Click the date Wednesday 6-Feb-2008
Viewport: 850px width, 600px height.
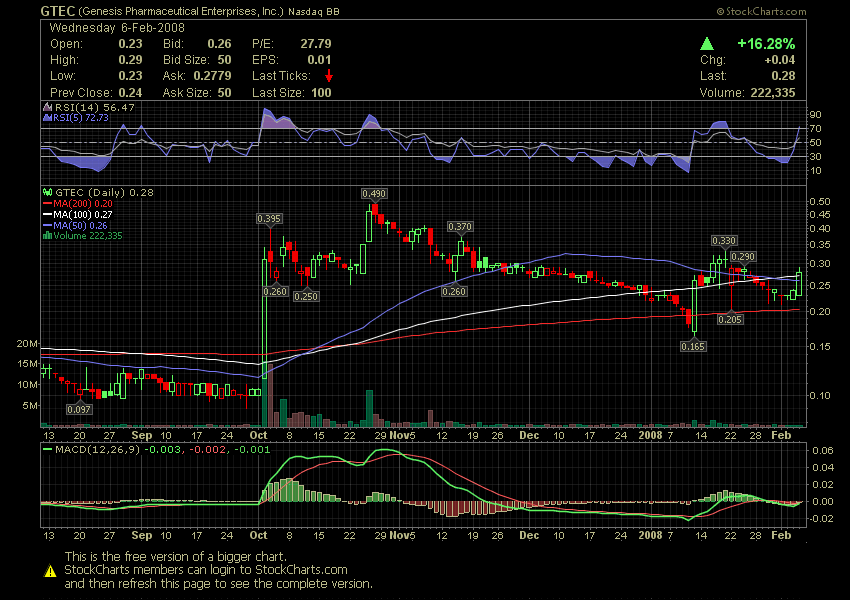117,28
